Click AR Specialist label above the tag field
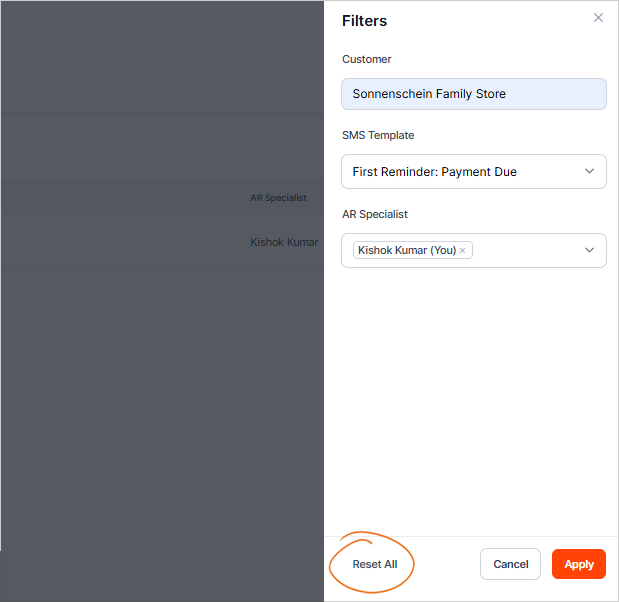Image resolution: width=619 pixels, height=602 pixels. click(x=374, y=214)
